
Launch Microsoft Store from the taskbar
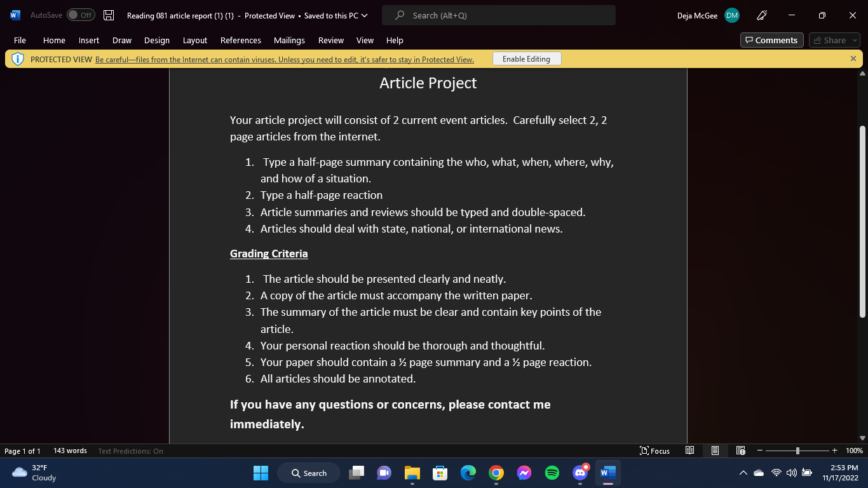pos(440,473)
